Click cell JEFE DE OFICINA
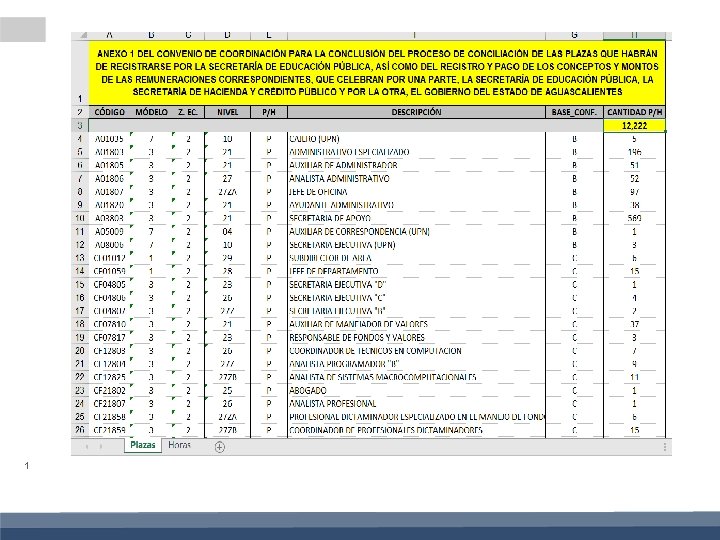 click(x=416, y=192)
